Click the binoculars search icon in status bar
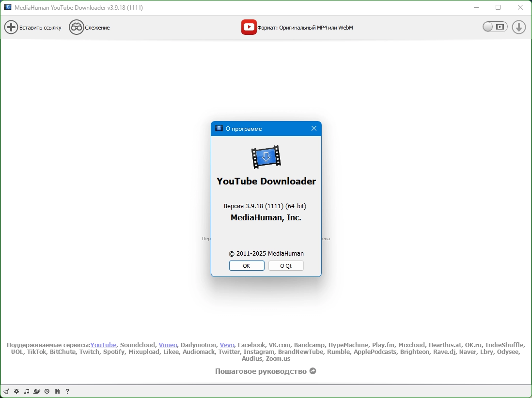Viewport: 532px width, 398px height. click(57, 391)
